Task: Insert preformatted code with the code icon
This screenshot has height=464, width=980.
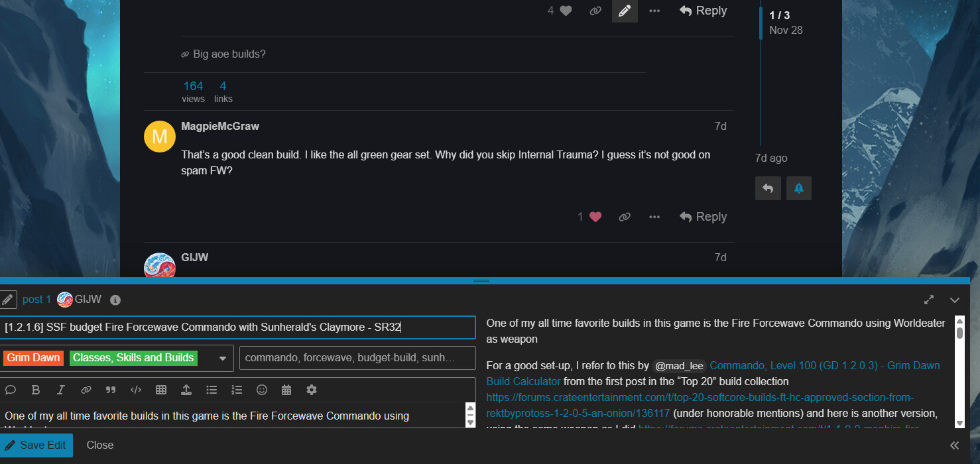Action: pyautogui.click(x=136, y=390)
